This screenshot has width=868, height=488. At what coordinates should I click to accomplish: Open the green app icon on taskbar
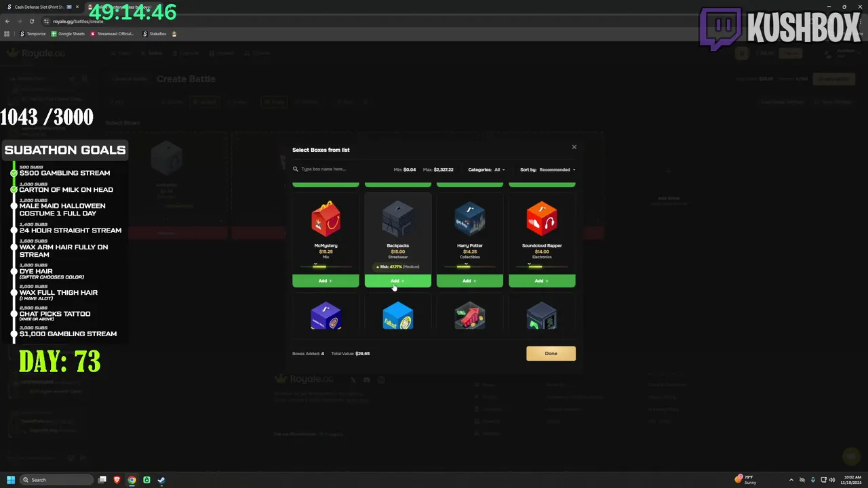point(146,480)
